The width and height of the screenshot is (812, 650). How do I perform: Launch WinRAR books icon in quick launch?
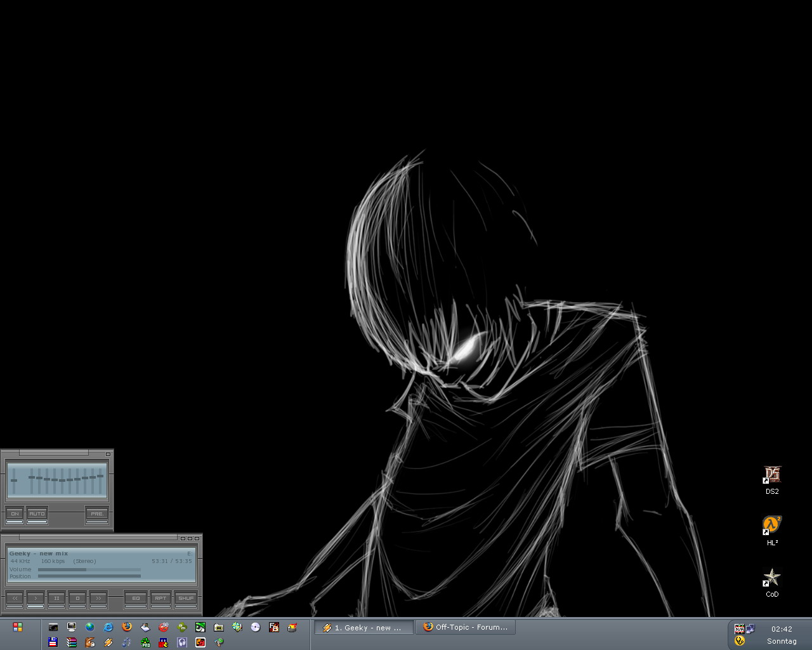[72, 642]
